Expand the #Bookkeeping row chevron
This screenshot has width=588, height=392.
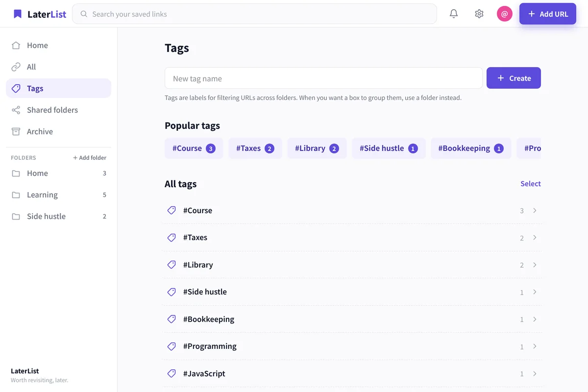click(x=535, y=319)
